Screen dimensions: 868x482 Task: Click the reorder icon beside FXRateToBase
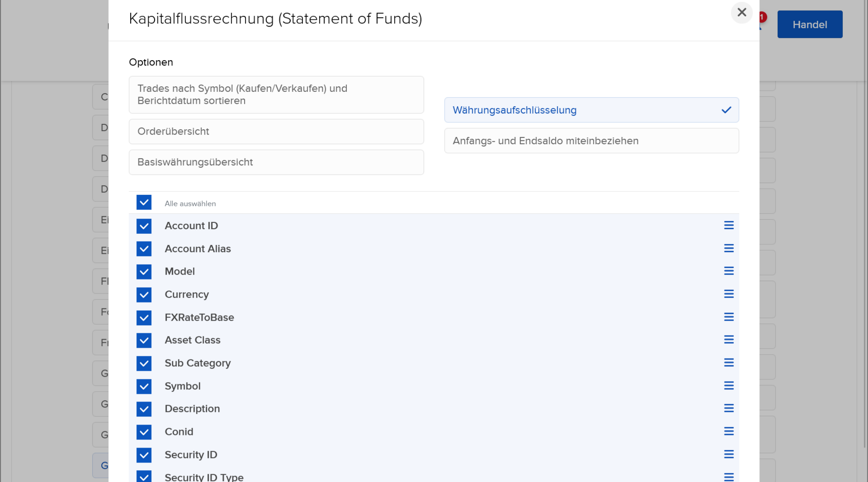pos(729,317)
